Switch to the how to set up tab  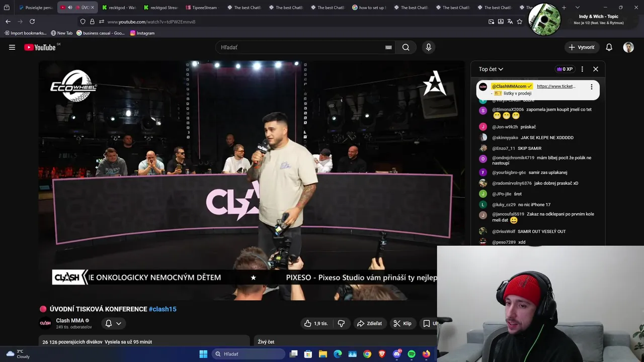click(369, 8)
